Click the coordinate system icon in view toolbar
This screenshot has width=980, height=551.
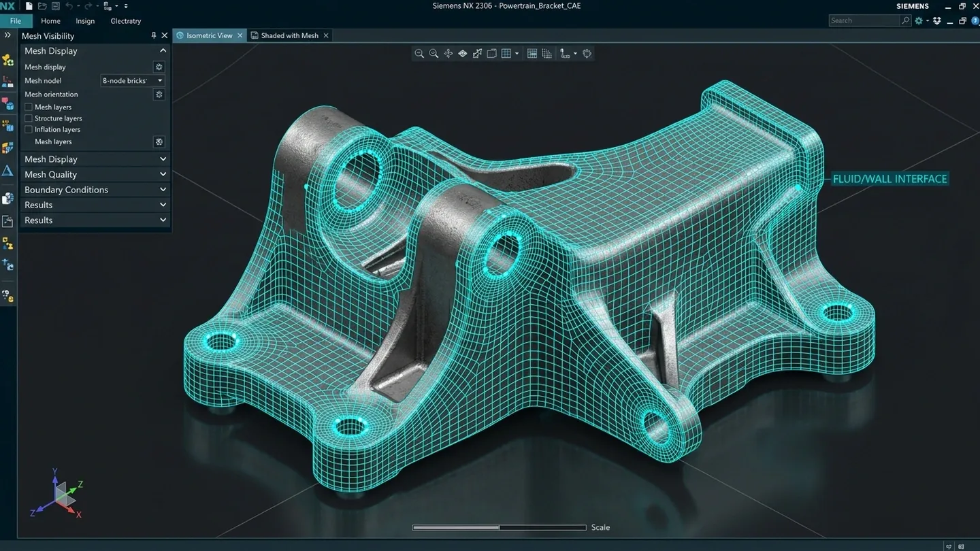pyautogui.click(x=564, y=53)
